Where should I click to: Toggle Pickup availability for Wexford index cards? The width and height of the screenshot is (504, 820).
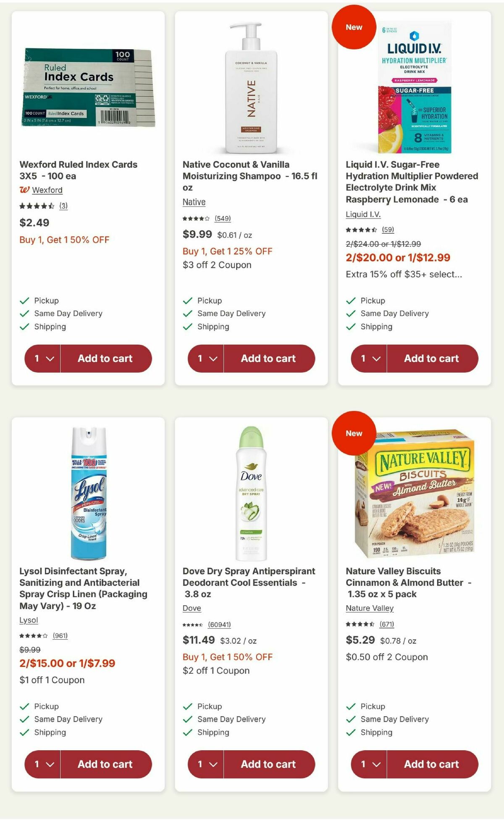[24, 301]
